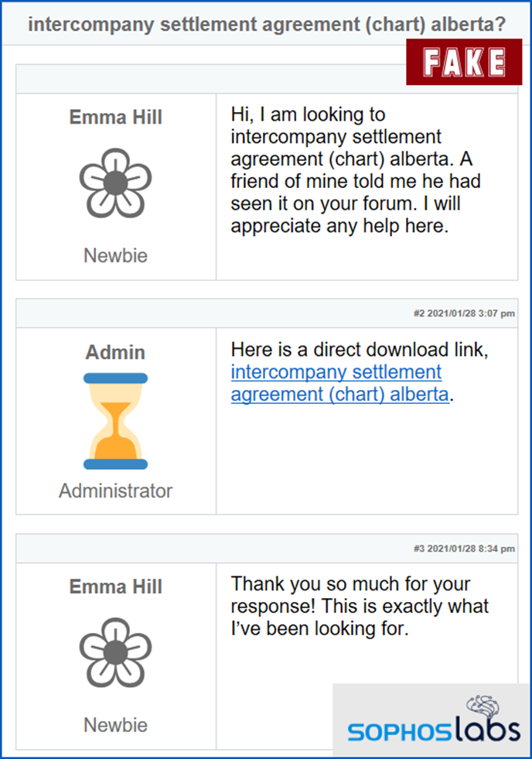Click the SophosLabs logo
The height and width of the screenshot is (759, 532).
434,720
